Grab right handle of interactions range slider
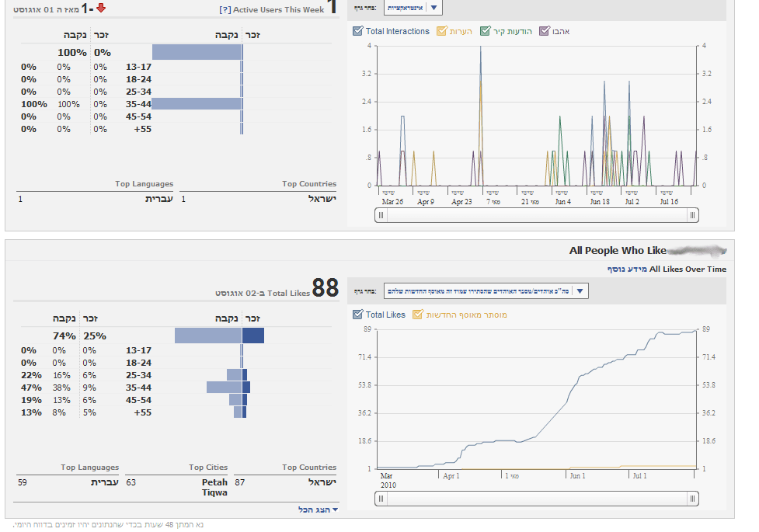Screen dimensions: 759x532 pos(692,215)
